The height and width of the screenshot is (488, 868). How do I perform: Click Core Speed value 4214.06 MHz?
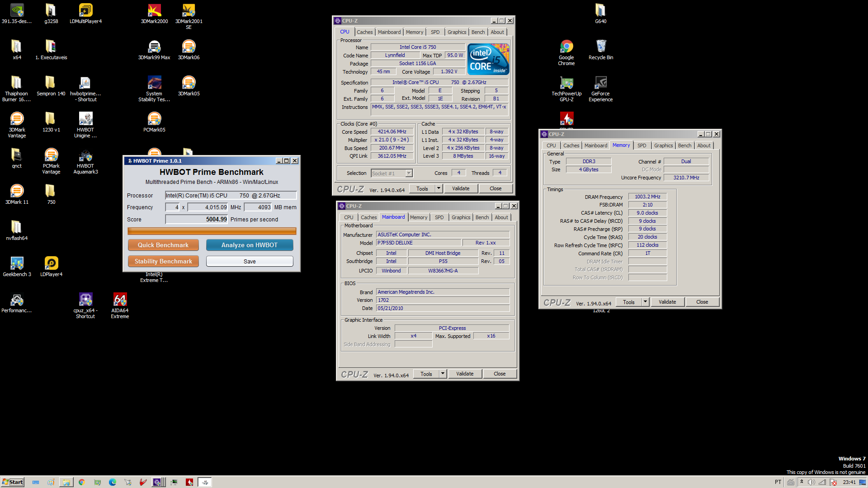pyautogui.click(x=392, y=131)
